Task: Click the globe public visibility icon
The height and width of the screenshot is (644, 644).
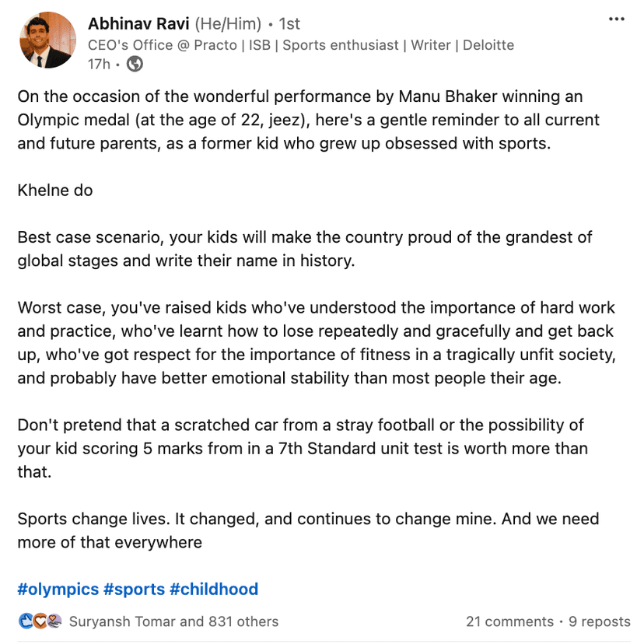Action: pos(135,65)
